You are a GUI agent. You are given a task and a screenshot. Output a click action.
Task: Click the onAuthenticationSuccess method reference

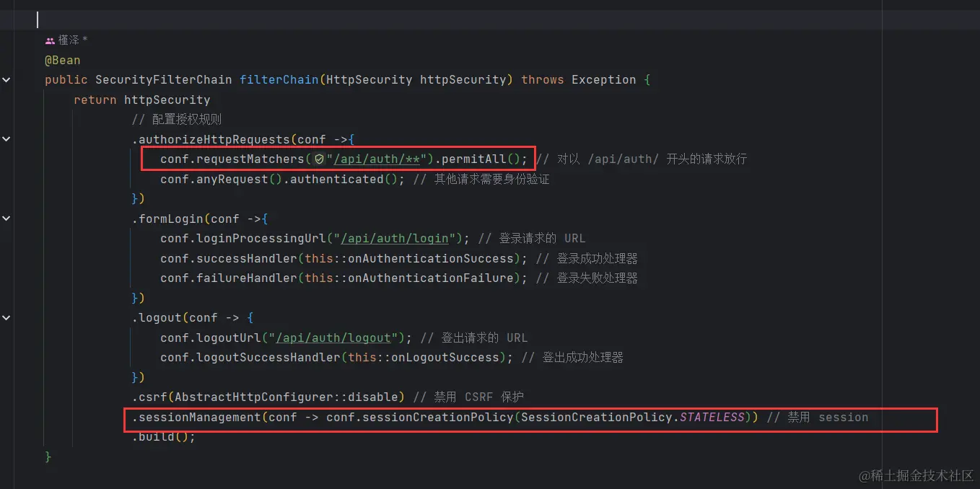pos(431,258)
